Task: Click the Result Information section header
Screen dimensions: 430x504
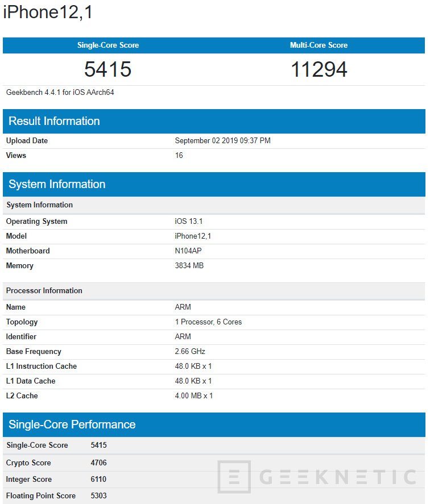Action: pos(214,121)
